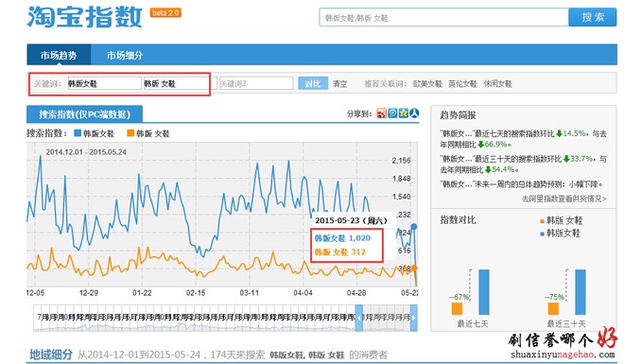Share to Tencent Weibo icon
This screenshot has height=364, width=624.
coord(392,113)
